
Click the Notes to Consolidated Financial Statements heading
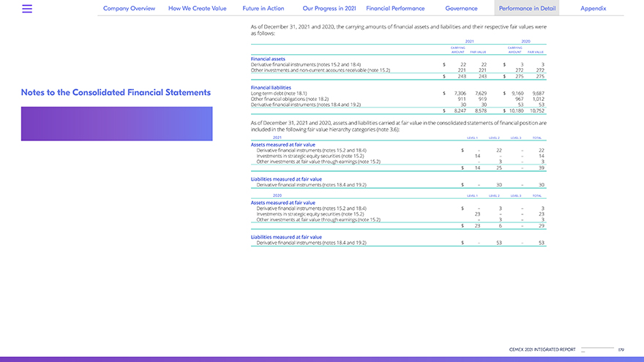(116, 93)
